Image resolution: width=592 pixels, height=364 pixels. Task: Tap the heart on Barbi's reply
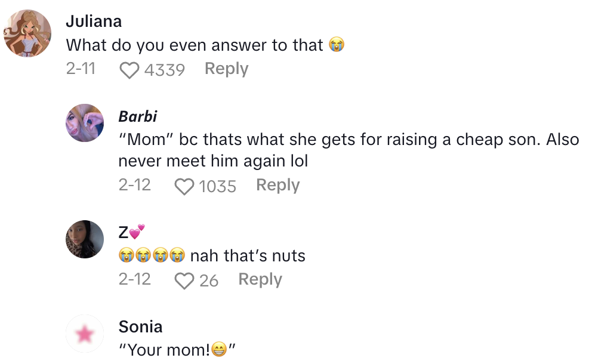tap(184, 187)
